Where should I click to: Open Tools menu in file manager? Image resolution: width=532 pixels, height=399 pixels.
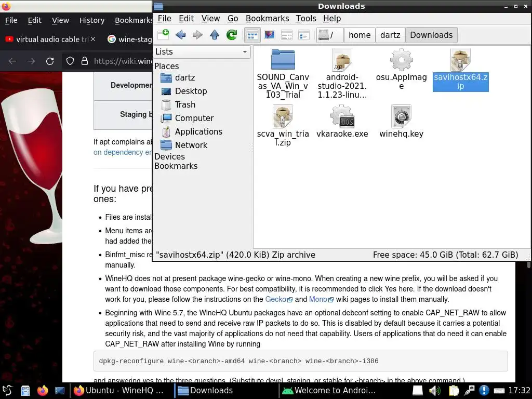coord(305,19)
